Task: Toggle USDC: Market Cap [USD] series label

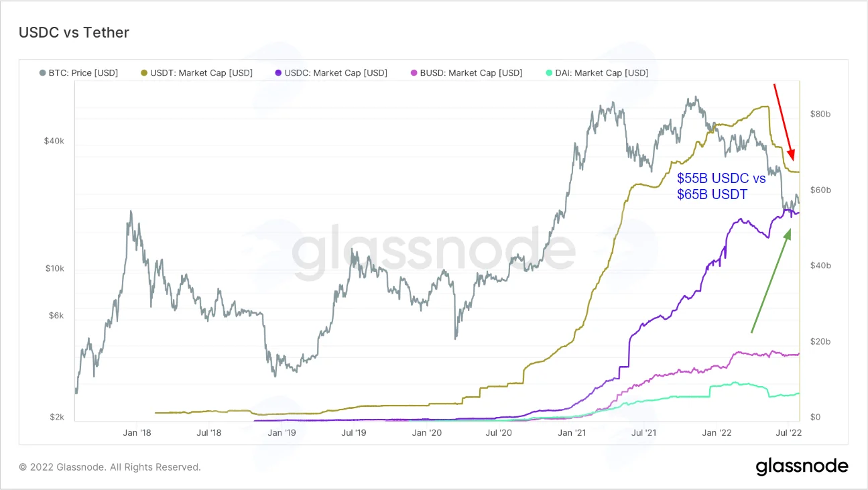Action: 336,72
